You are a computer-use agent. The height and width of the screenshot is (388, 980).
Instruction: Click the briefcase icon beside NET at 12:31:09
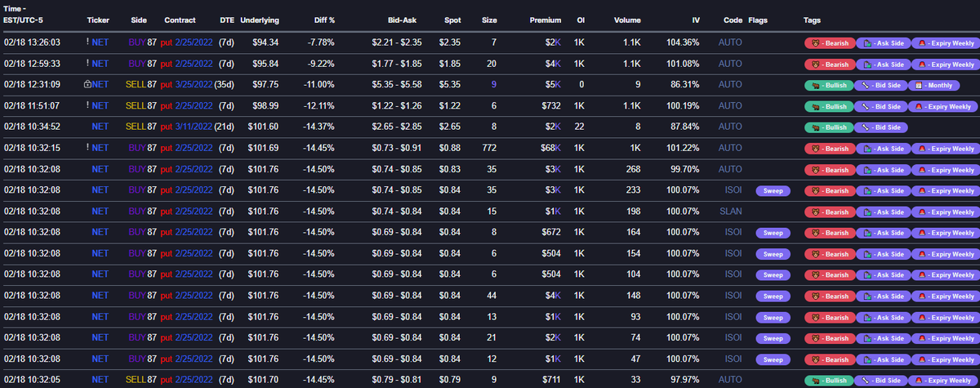(x=87, y=84)
